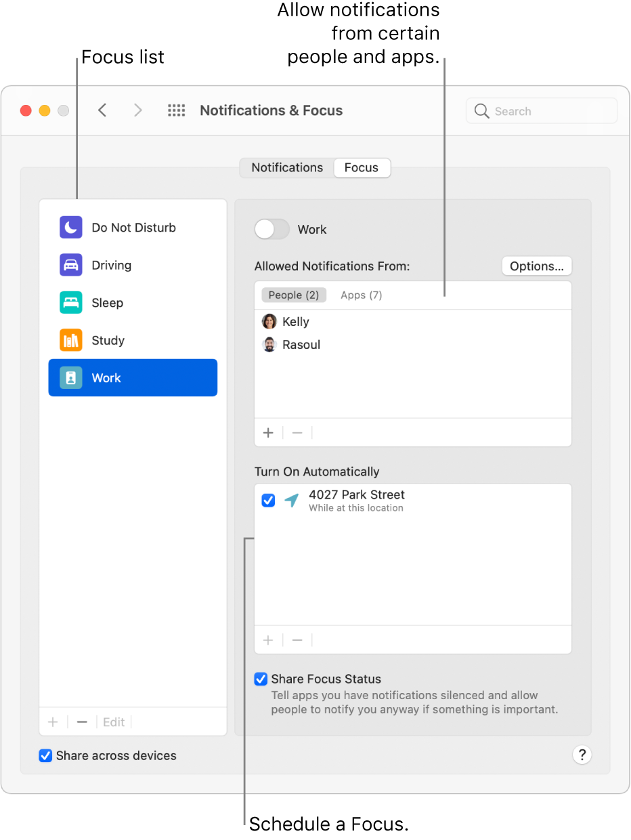Click the forward navigation chevron
This screenshot has width=631, height=840.
point(137,110)
